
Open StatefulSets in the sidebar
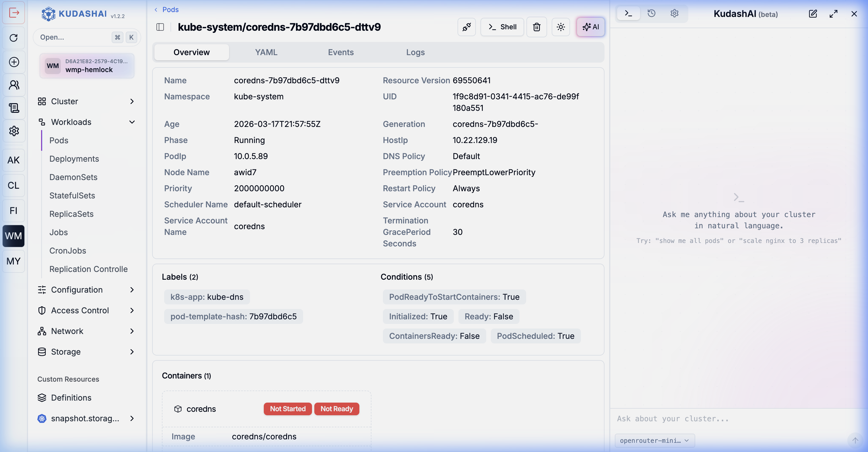(x=72, y=196)
